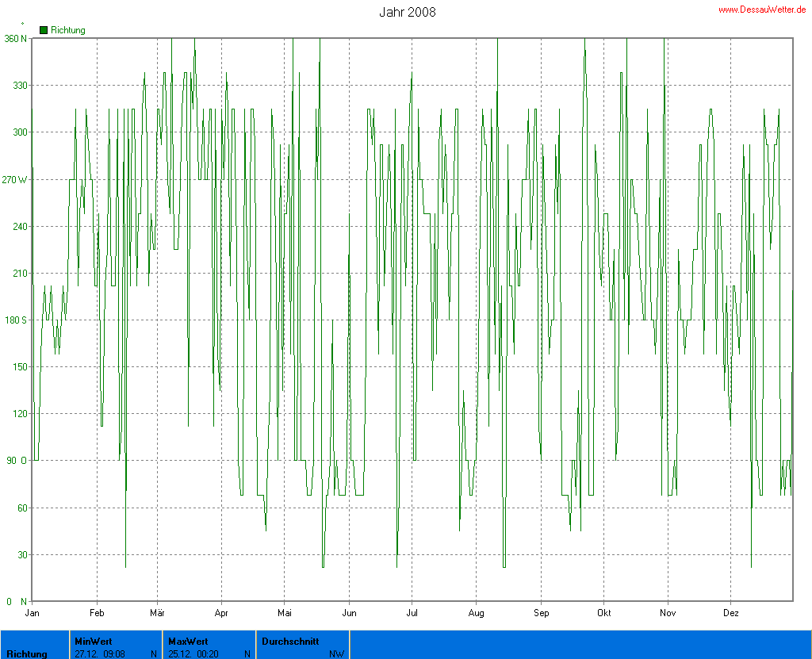Click the NW average direction value
This screenshot has width=812, height=659.
point(336,654)
